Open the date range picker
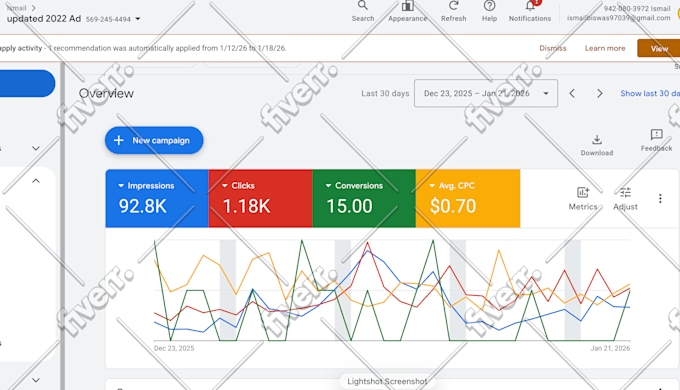680x390 pixels. 486,93
